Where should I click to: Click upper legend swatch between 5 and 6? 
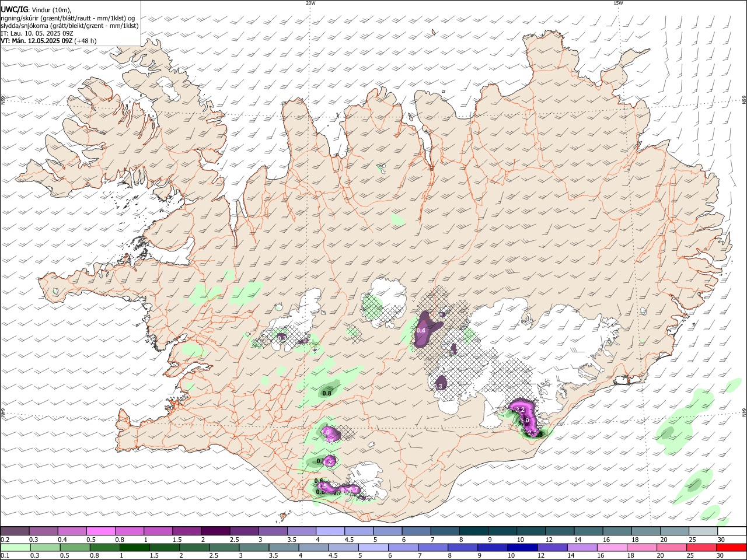tap(388, 531)
